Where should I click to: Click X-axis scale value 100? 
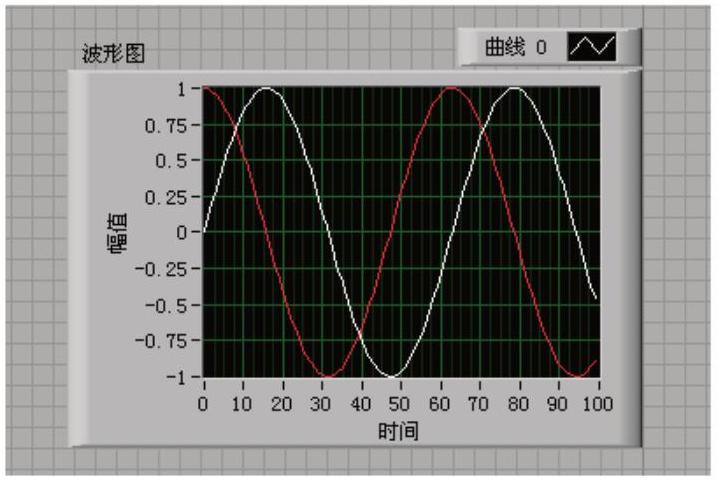[x=597, y=404]
